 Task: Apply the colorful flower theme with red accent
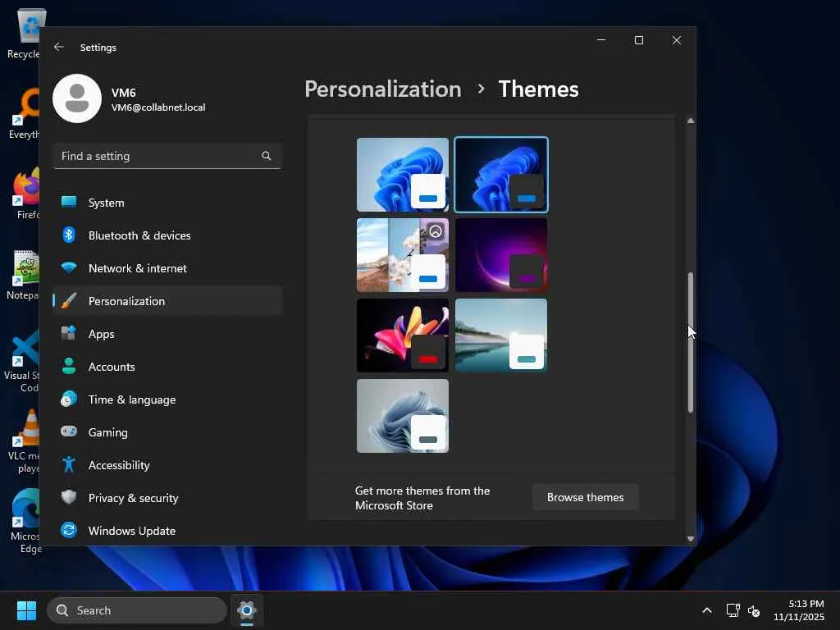[402, 335]
